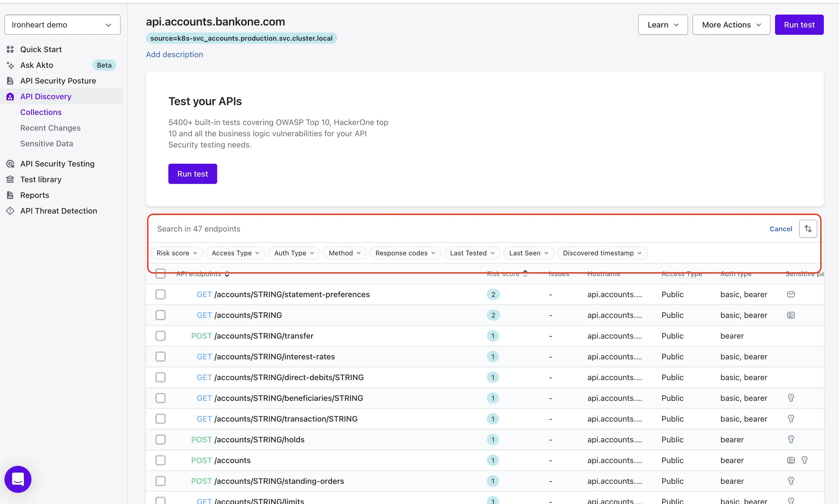This screenshot has width=839, height=504.
Task: Click the API Threat Detection diamond icon
Action: pyautogui.click(x=10, y=211)
